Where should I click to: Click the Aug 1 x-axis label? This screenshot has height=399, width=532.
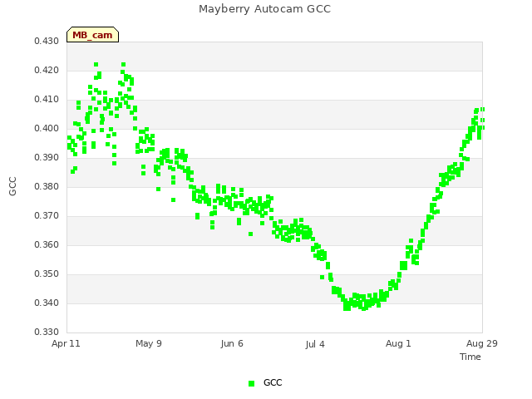398,343
